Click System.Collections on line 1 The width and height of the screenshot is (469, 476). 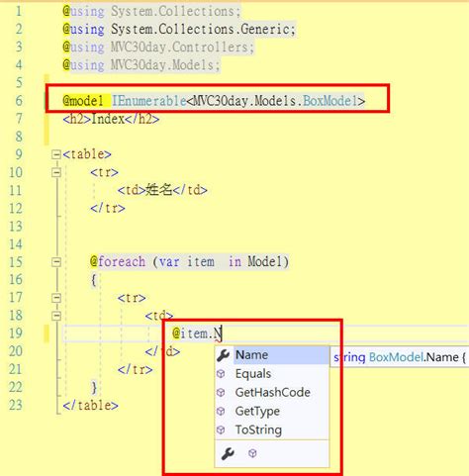click(x=172, y=11)
